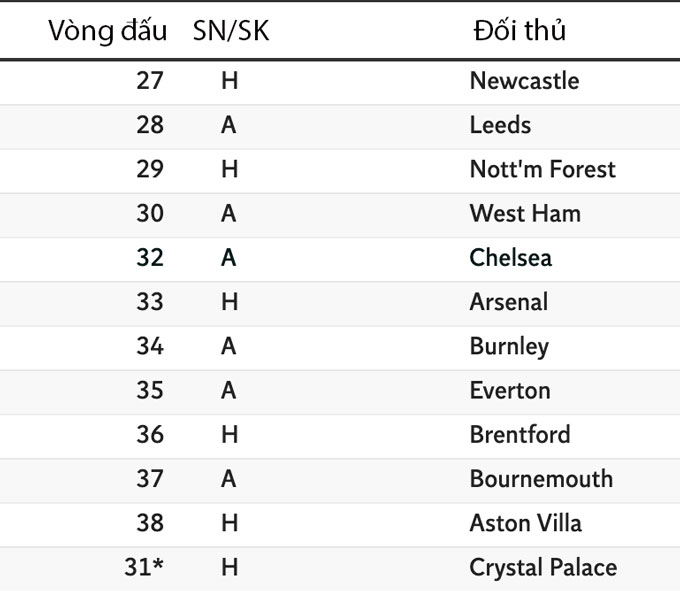
Task: Click the West Ham opponent name
Action: click(524, 213)
